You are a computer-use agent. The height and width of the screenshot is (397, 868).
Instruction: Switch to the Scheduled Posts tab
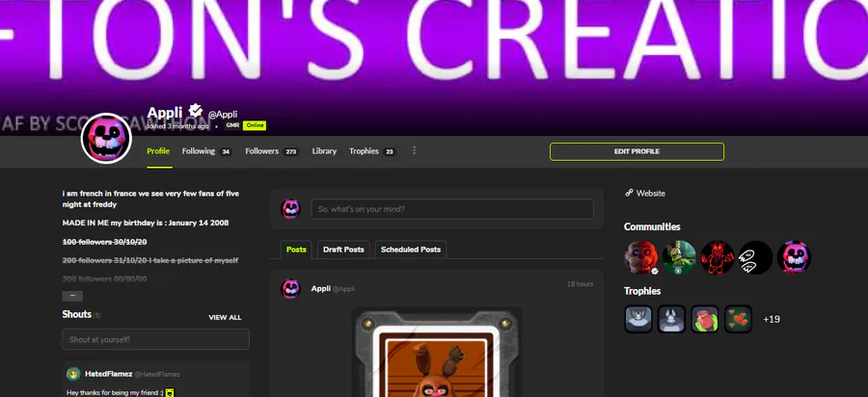coord(411,250)
